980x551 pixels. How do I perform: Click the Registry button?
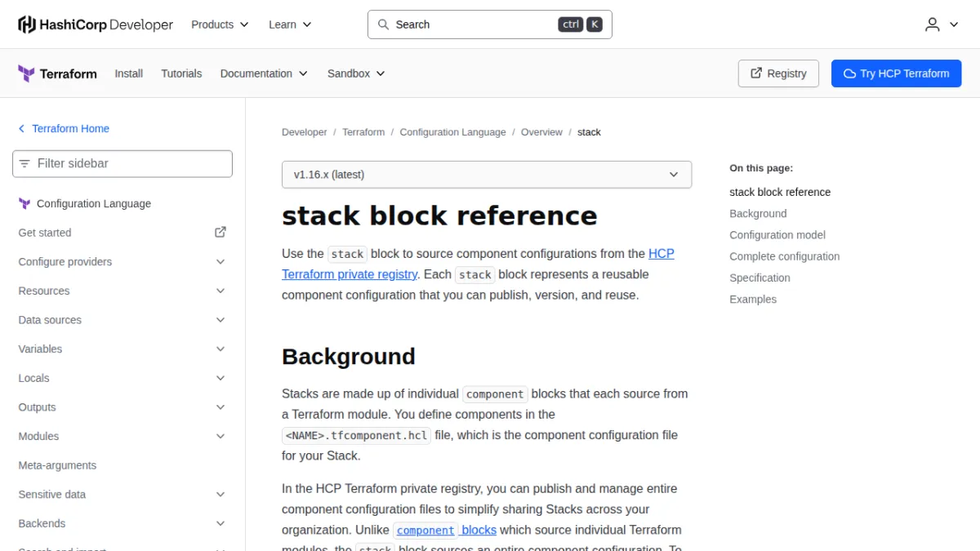(x=778, y=73)
